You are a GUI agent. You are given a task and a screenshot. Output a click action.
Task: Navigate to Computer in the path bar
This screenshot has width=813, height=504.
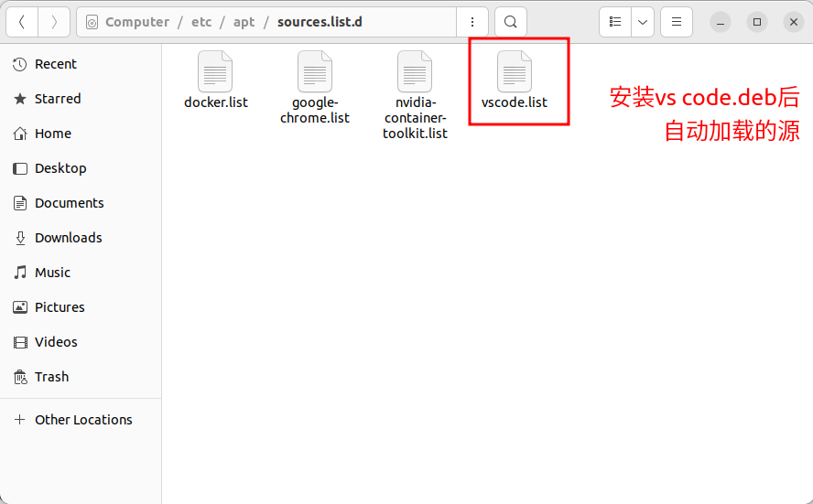click(x=137, y=22)
